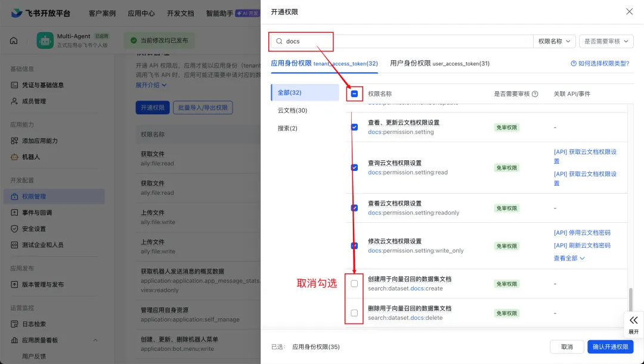Click the 取消 button in dialog

(x=567, y=347)
